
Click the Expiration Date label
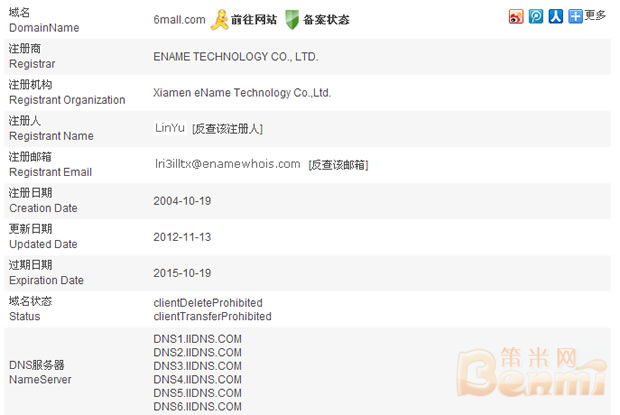click(x=47, y=280)
